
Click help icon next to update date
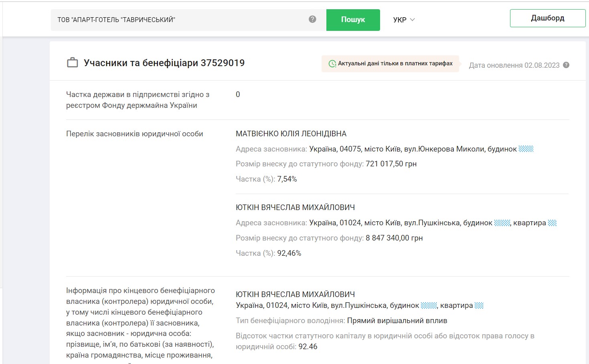(566, 65)
